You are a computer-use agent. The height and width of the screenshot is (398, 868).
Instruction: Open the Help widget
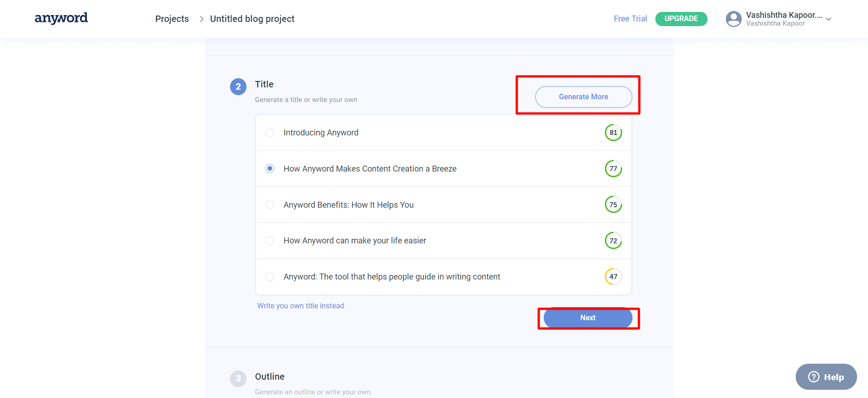(826, 377)
